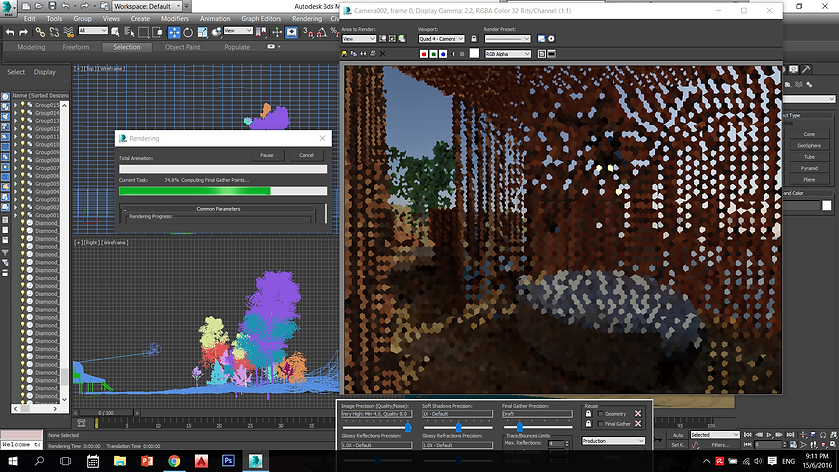
Task: Click the Redo arrow in main toolbar
Action: (24, 32)
